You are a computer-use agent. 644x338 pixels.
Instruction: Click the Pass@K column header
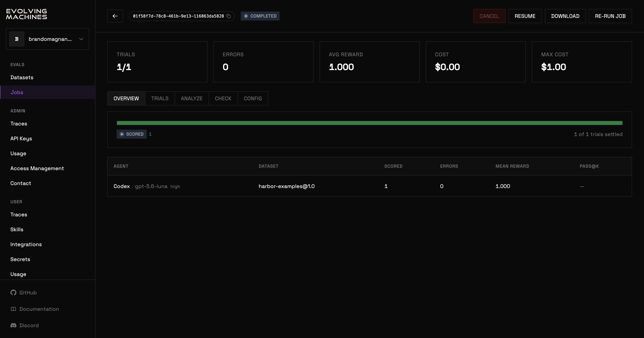pos(589,166)
